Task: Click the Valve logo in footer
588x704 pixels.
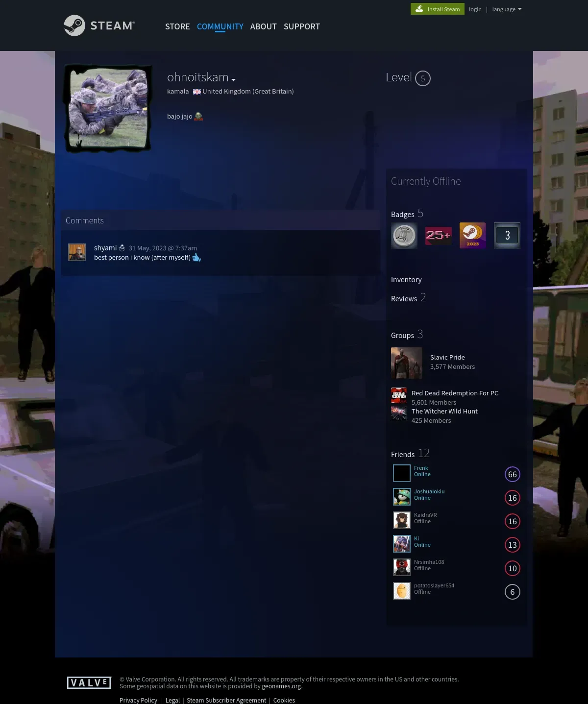Action: [89, 682]
